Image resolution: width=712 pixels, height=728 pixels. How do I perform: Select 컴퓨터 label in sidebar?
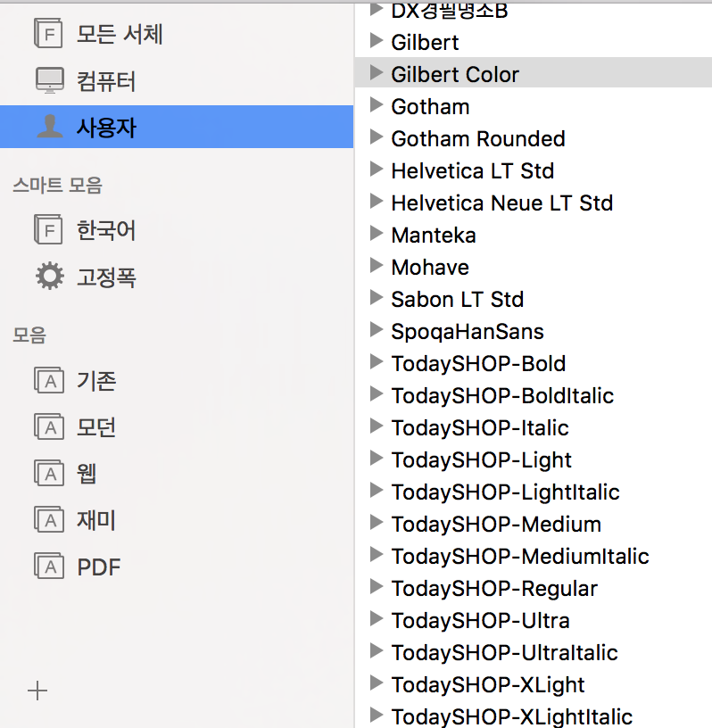coord(106,81)
